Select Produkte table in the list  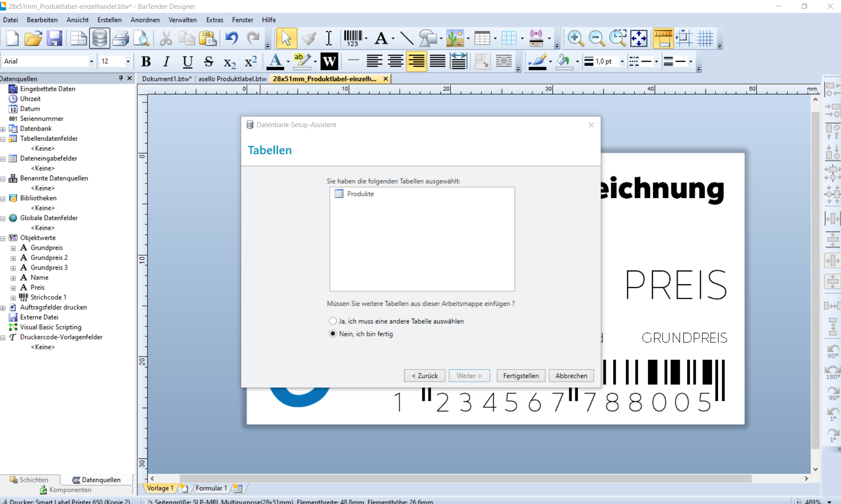(x=360, y=194)
